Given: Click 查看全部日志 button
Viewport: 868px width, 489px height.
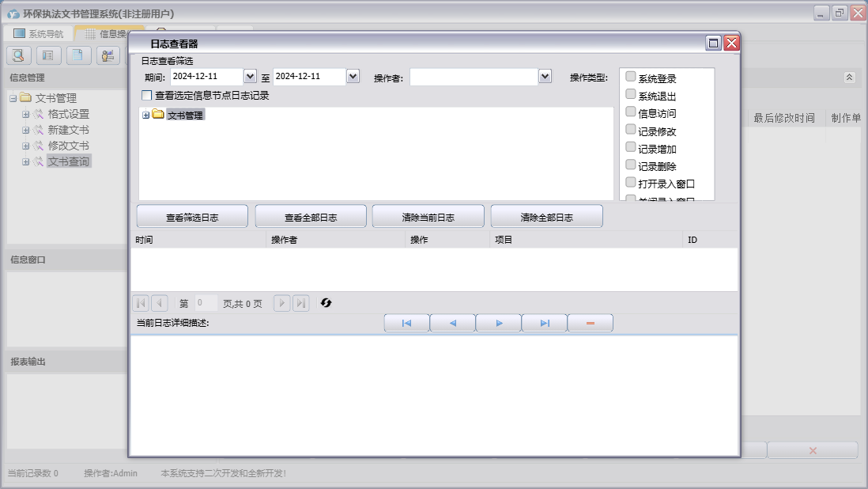Looking at the screenshot, I should pyautogui.click(x=311, y=217).
